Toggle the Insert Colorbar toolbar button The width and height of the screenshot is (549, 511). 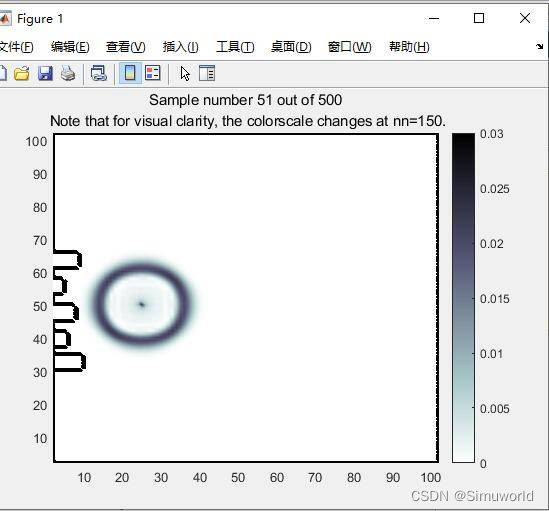130,74
